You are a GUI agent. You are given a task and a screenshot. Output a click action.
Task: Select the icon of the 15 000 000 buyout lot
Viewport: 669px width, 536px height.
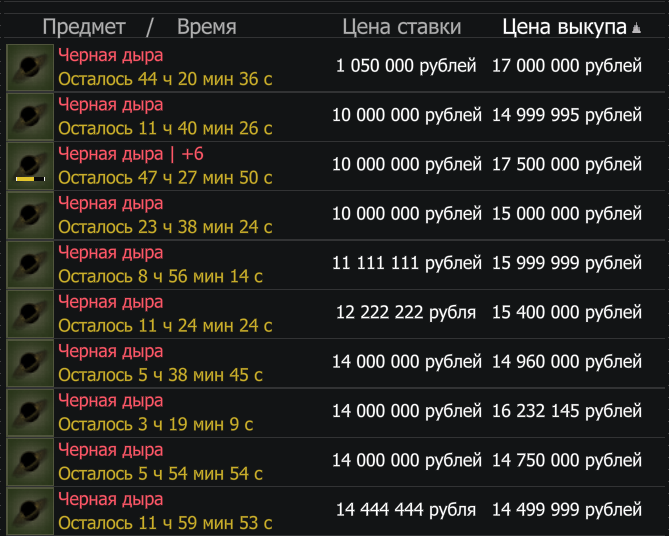(30, 215)
